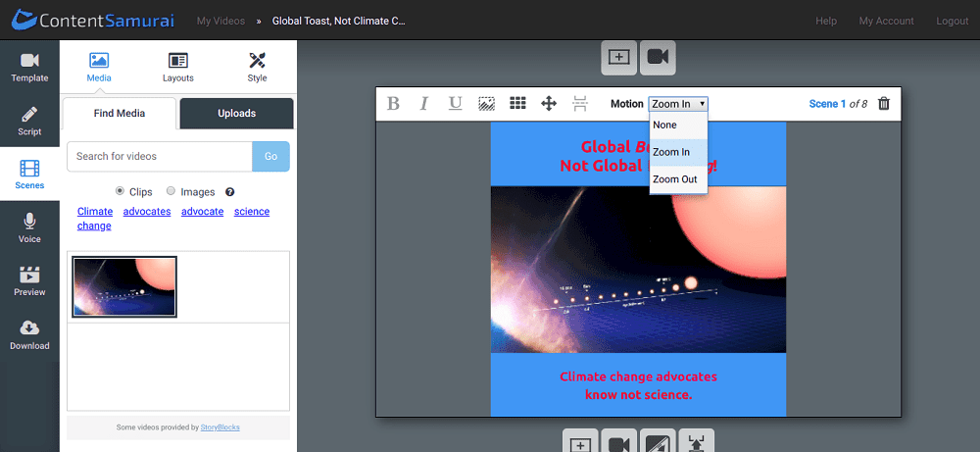Click the advocates keyword link
The width and height of the screenshot is (980, 452).
pos(147,212)
